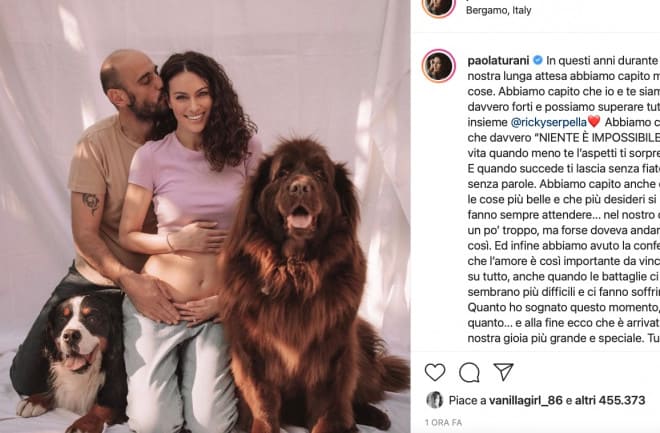The height and width of the screenshot is (433, 660).
Task: Click the "Piace a" likes label
Action: point(467,400)
